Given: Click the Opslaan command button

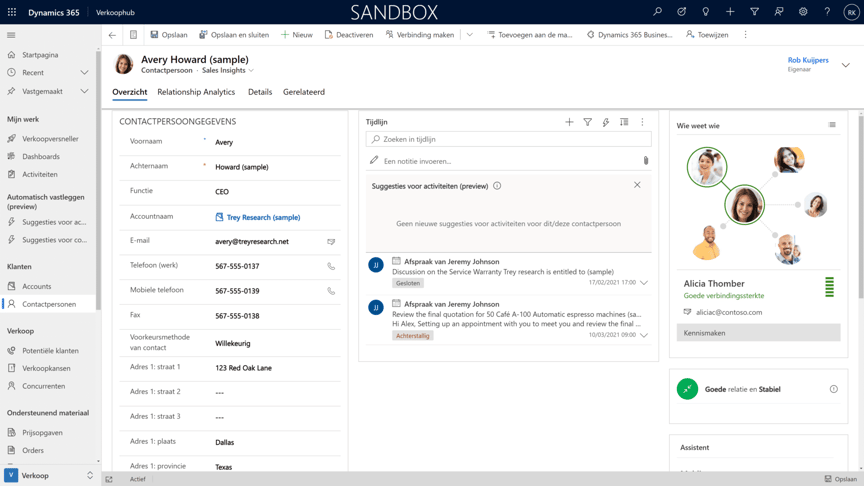Looking at the screenshot, I should coord(169,35).
